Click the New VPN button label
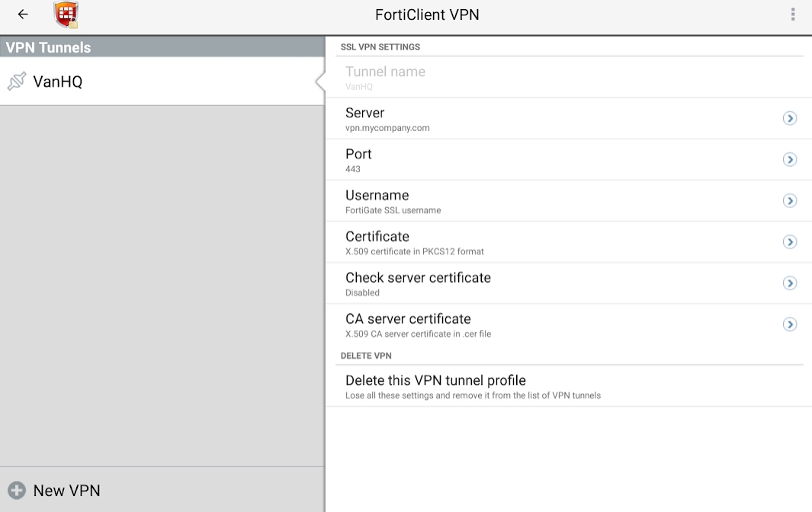Screen dimensions: 812x512 click(x=67, y=491)
